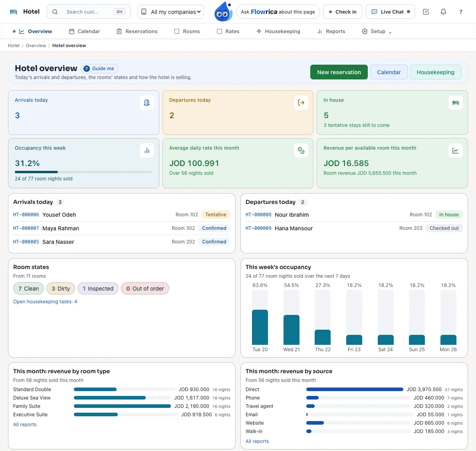Go to the Rooms tab
Screen dimensions: 476x451
tap(187, 31)
